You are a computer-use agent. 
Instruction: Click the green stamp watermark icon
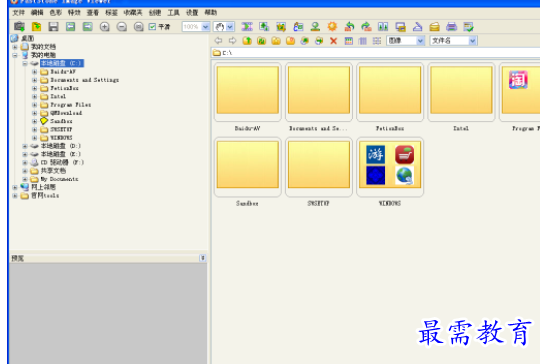[x=315, y=27]
